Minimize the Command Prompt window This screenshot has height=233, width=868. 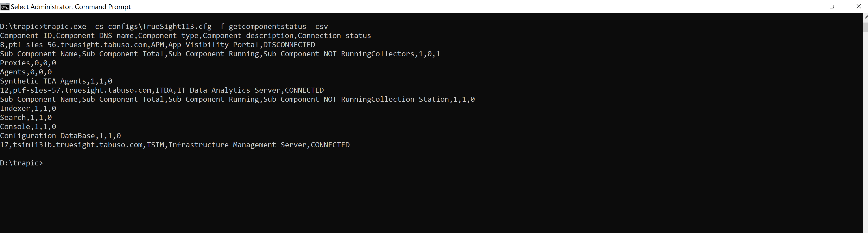tap(806, 6)
